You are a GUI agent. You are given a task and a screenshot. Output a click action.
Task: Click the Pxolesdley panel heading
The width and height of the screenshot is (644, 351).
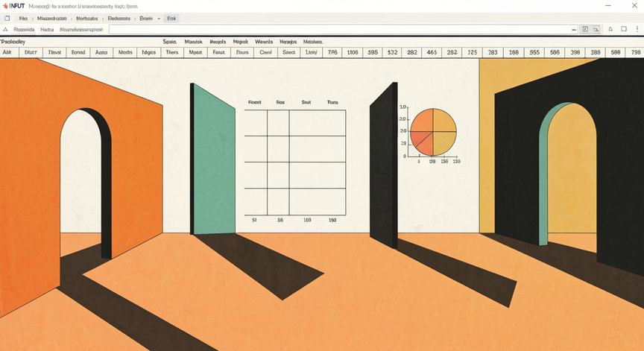point(13,42)
